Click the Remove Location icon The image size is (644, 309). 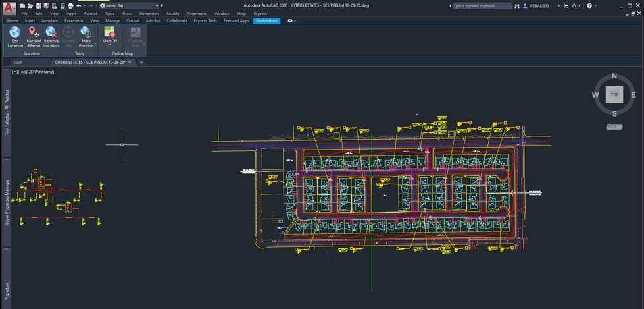tap(51, 32)
